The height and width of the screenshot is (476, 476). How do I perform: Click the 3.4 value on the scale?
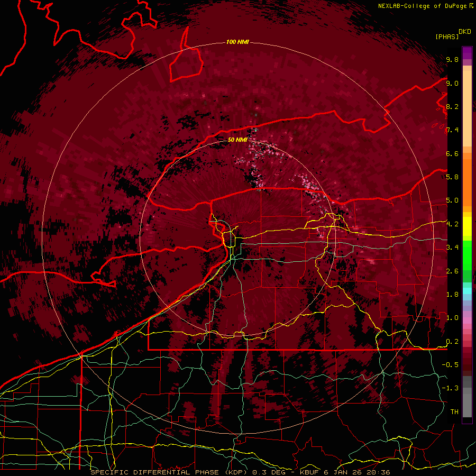[x=452, y=248]
